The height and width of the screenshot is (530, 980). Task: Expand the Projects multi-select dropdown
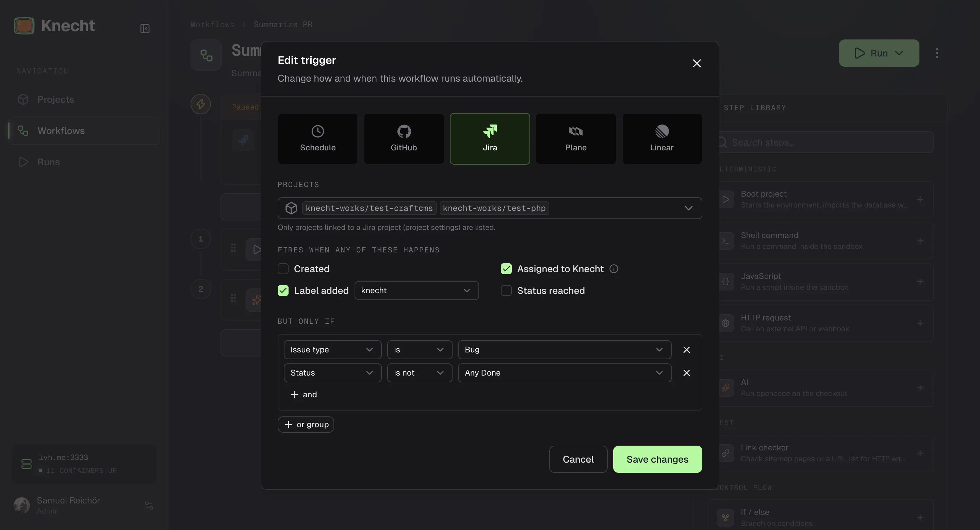click(x=490, y=208)
